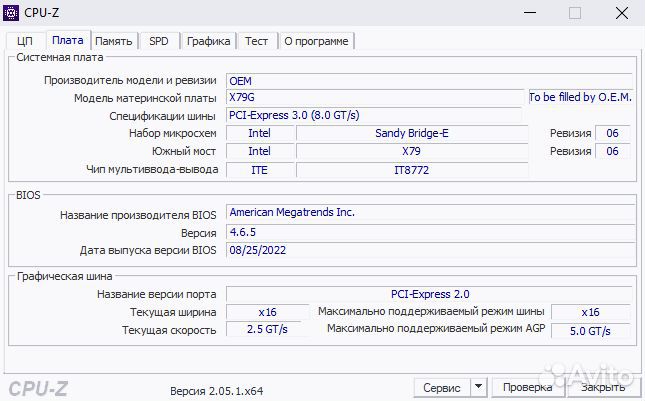Select the Sandy Bridge-E chipset field
The width and height of the screenshot is (645, 401).
(x=411, y=133)
